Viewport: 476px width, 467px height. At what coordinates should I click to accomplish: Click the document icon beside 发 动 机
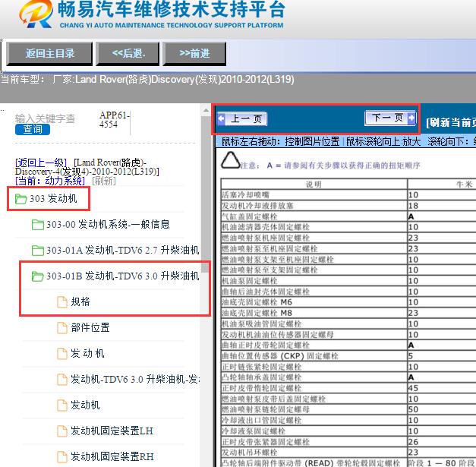click(x=62, y=353)
